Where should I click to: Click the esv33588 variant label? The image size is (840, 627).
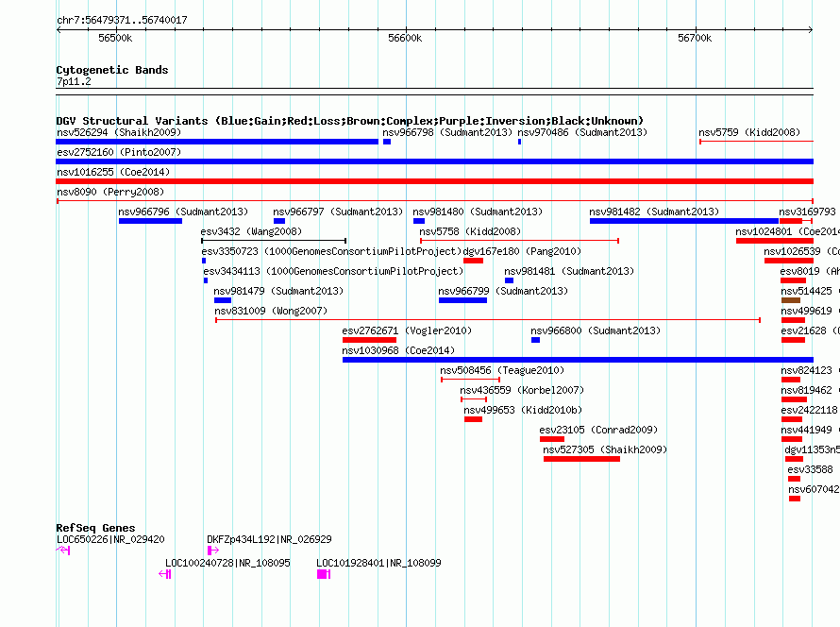point(810,469)
